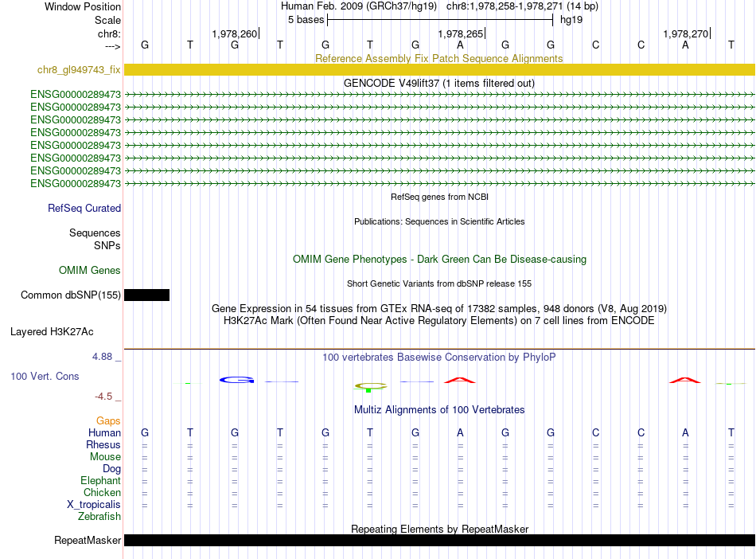Open OMIM Gene Phenotypes track title
Viewport: 756px width, 559px height.
pyautogui.click(x=439, y=260)
